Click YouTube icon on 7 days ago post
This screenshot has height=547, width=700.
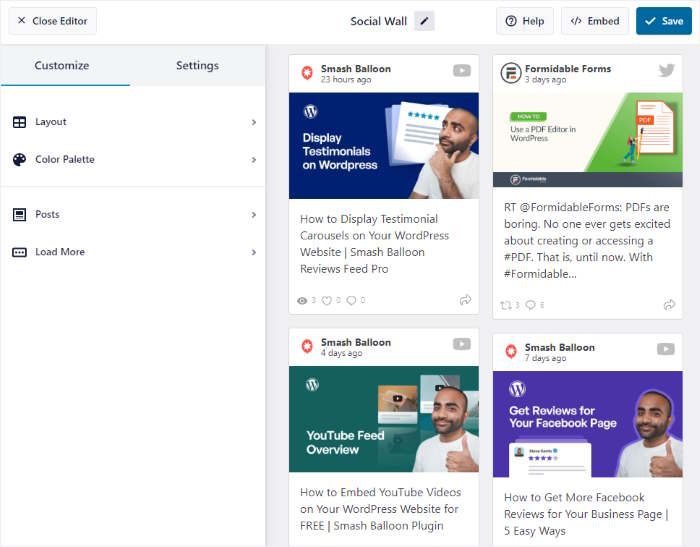click(x=665, y=349)
